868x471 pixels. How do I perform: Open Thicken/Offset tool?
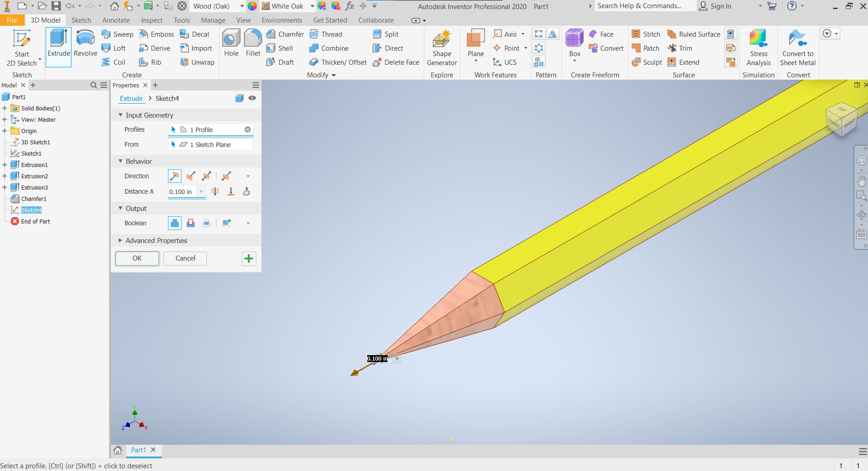[338, 62]
